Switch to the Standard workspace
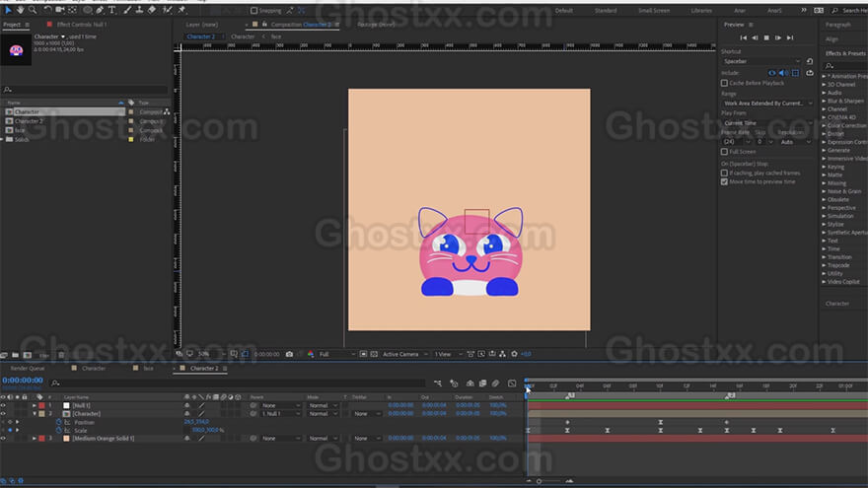Image resolution: width=868 pixels, height=488 pixels. [606, 11]
